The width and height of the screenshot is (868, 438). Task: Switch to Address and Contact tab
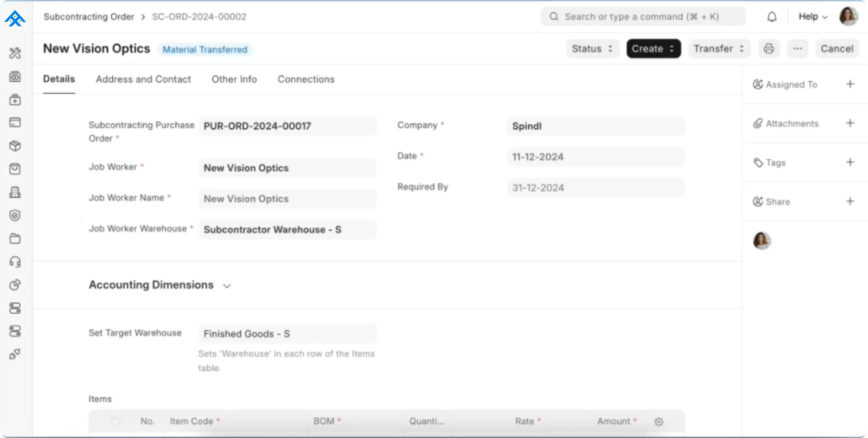[x=143, y=79]
